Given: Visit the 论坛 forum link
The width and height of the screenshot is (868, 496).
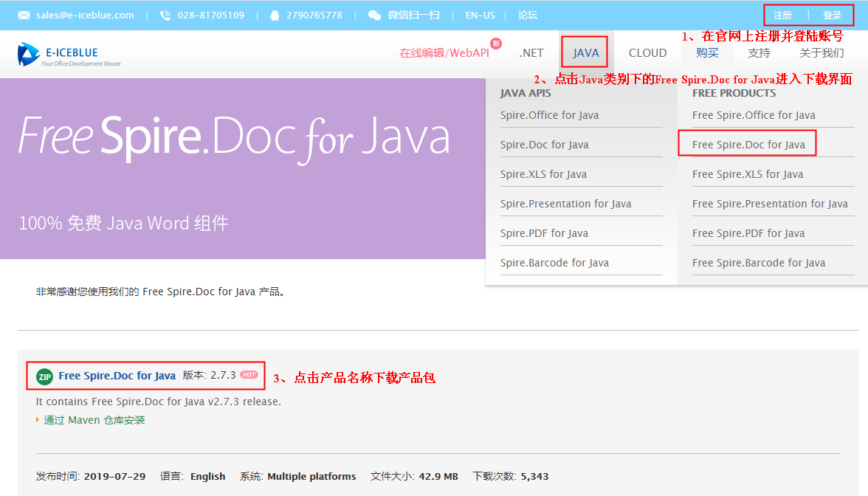Looking at the screenshot, I should 528,15.
